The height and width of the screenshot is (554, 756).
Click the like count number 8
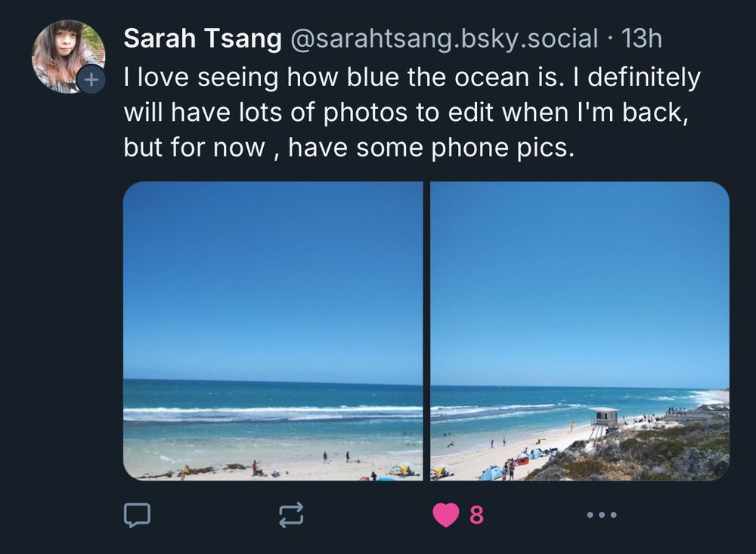pyautogui.click(x=476, y=515)
